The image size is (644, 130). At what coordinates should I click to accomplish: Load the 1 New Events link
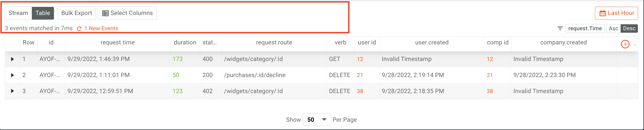point(101,28)
